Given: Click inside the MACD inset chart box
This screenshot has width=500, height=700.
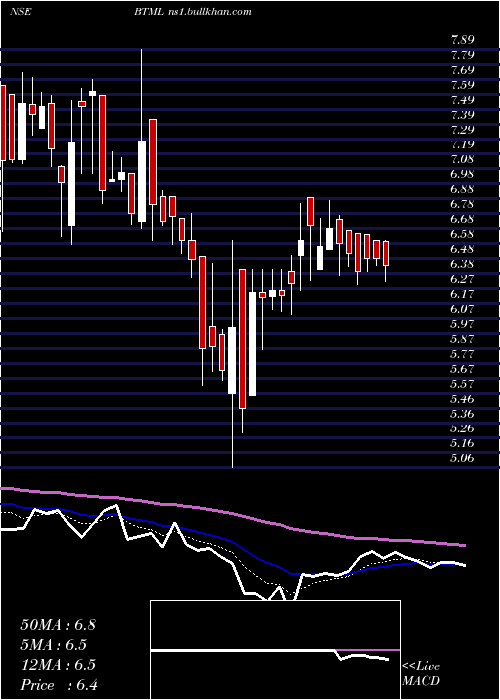Looking at the screenshot, I should coord(275,650).
